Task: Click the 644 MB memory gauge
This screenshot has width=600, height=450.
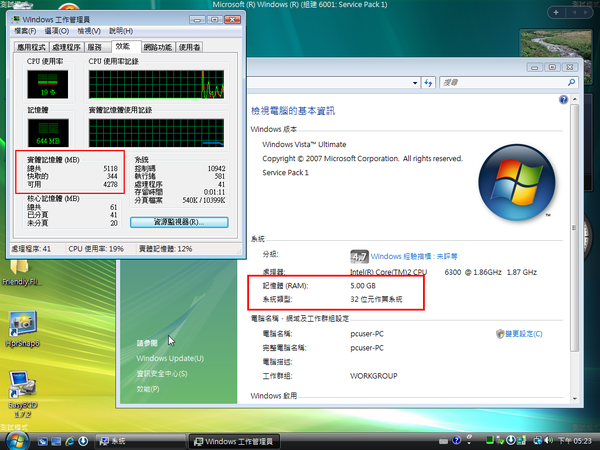Action: pyautogui.click(x=48, y=133)
